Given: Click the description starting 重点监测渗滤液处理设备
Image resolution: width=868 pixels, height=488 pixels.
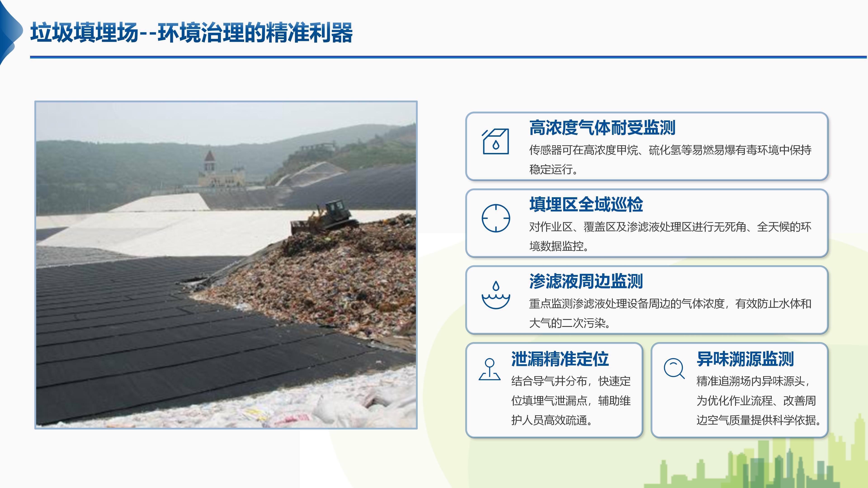Looking at the screenshot, I should point(670,313).
